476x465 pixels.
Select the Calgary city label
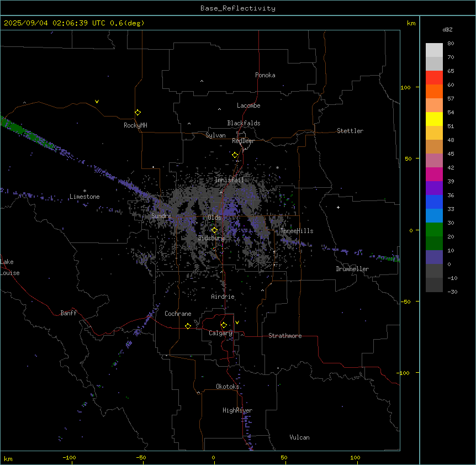(x=220, y=333)
